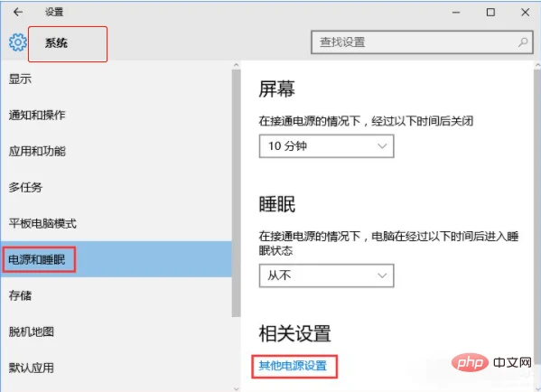Click the Settings gear icon

click(x=17, y=42)
